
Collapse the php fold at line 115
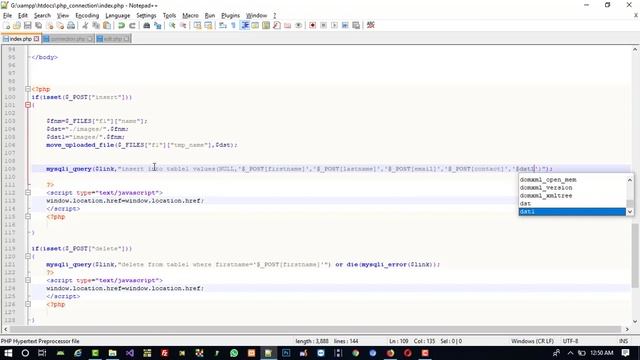(28, 217)
